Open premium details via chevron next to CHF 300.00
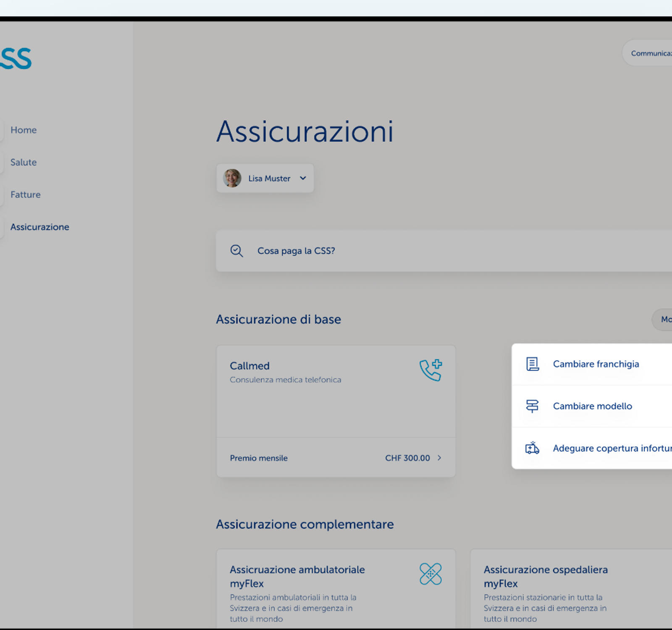The height and width of the screenshot is (630, 672). (439, 458)
